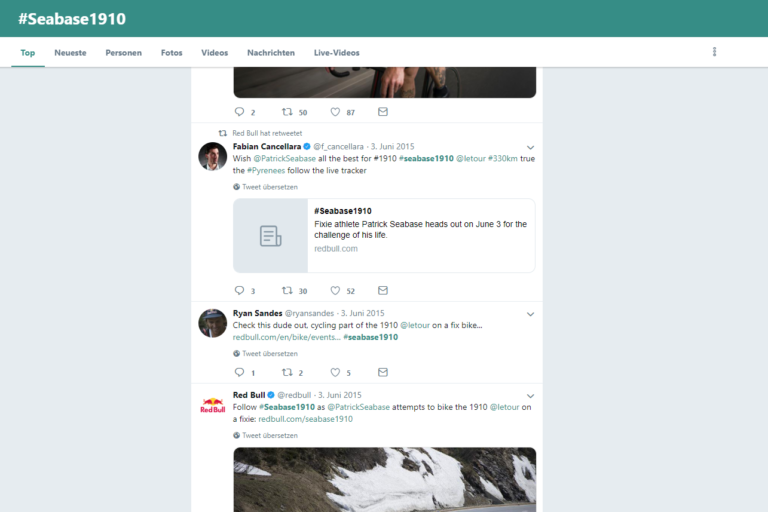This screenshot has width=768, height=512.
Task: Retweet Ryan Sandes' tweet
Action: 287,372
